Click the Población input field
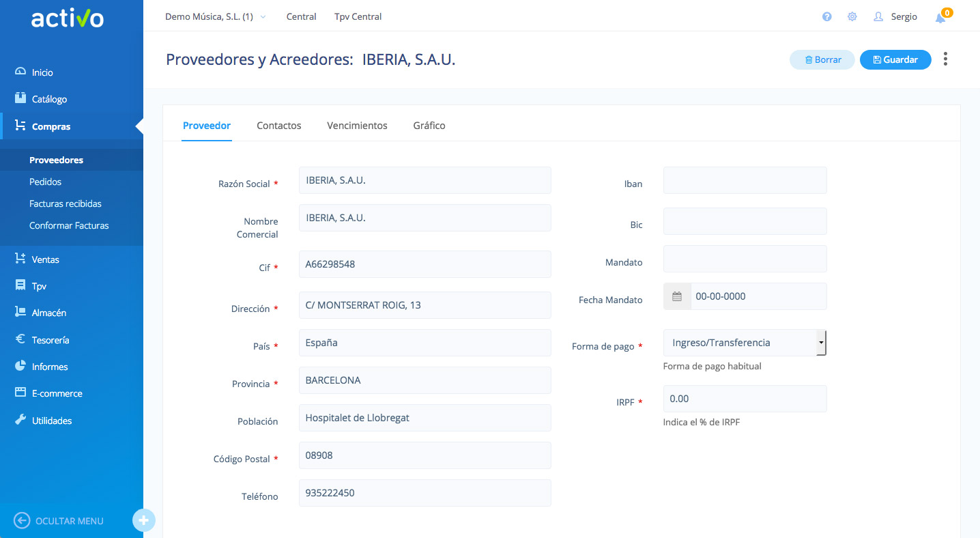The image size is (980, 538). click(x=424, y=418)
